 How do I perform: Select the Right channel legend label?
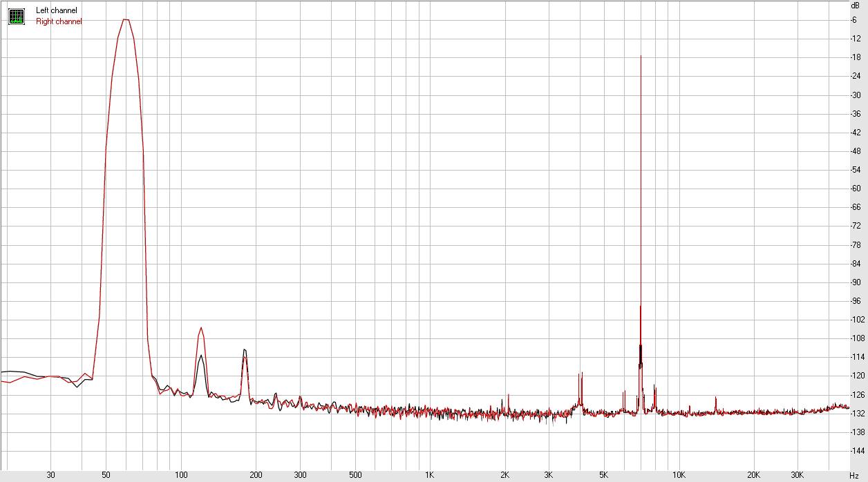point(59,21)
